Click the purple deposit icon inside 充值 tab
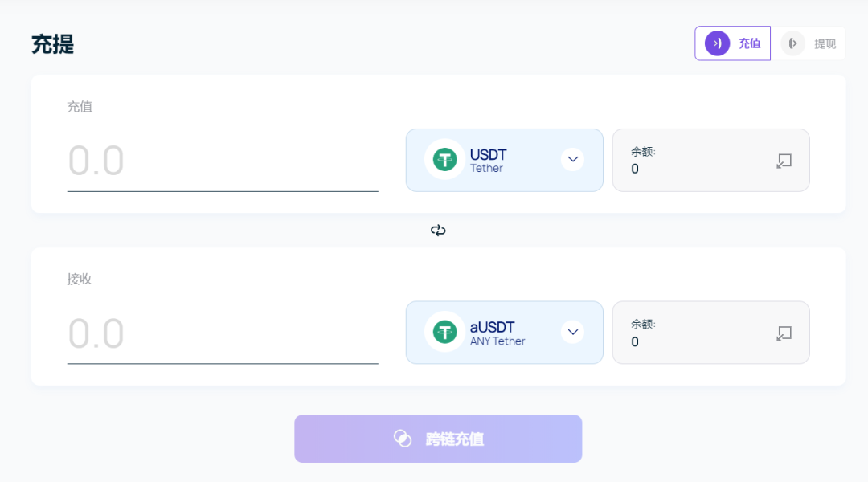 pyautogui.click(x=716, y=43)
